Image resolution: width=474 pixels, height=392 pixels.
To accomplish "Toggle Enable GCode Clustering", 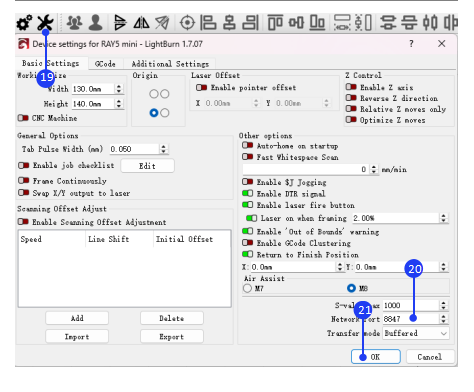I will [248, 243].
